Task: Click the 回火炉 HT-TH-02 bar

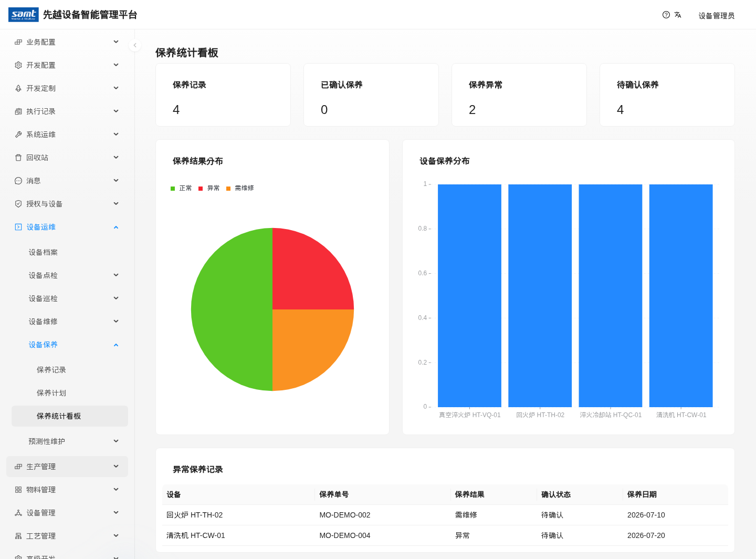Action: coord(540,296)
